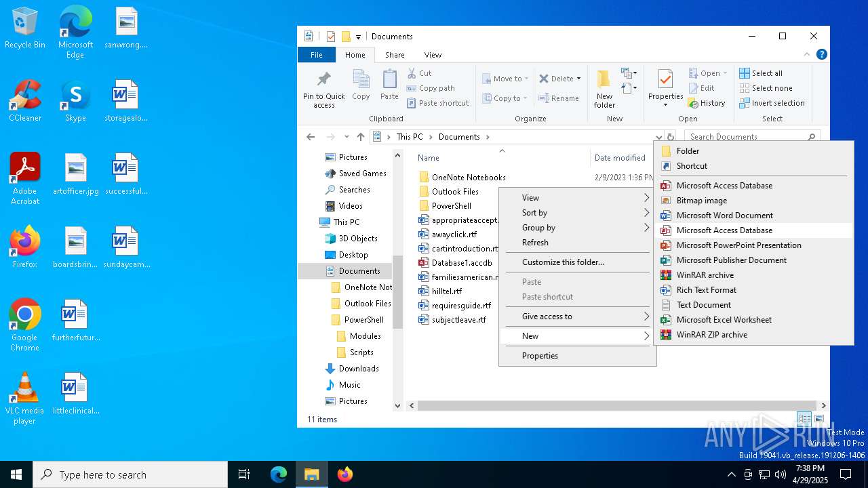The height and width of the screenshot is (488, 868).
Task: Create new Microsoft Word Document from submenu
Action: click(x=753, y=216)
